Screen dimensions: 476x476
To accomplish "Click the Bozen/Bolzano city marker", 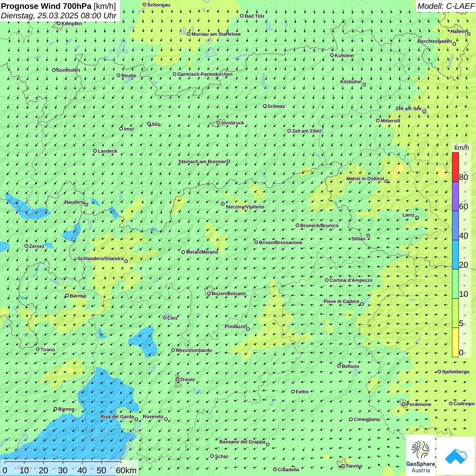I will click(x=209, y=293).
